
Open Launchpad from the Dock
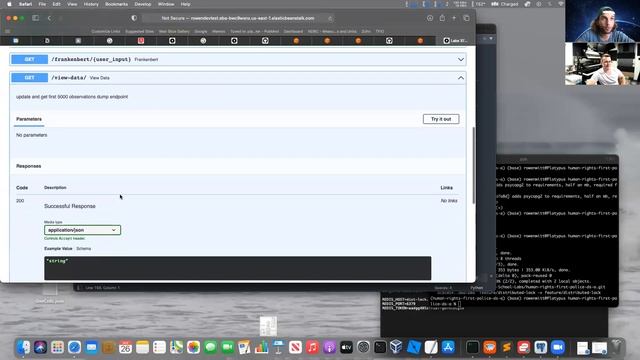(58, 347)
